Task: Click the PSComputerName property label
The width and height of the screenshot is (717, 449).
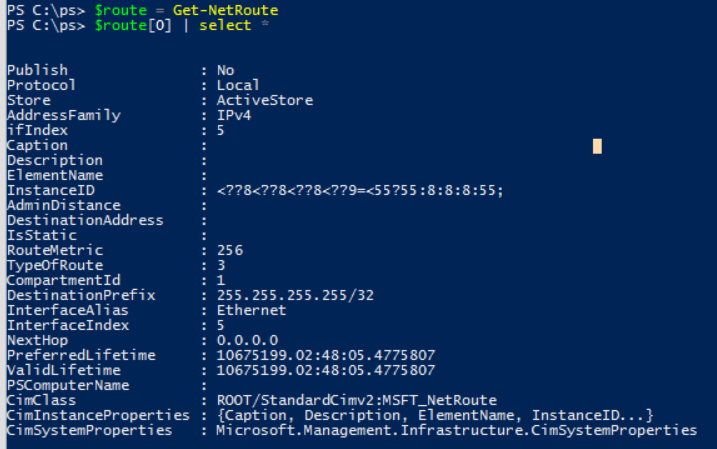Action: point(68,385)
